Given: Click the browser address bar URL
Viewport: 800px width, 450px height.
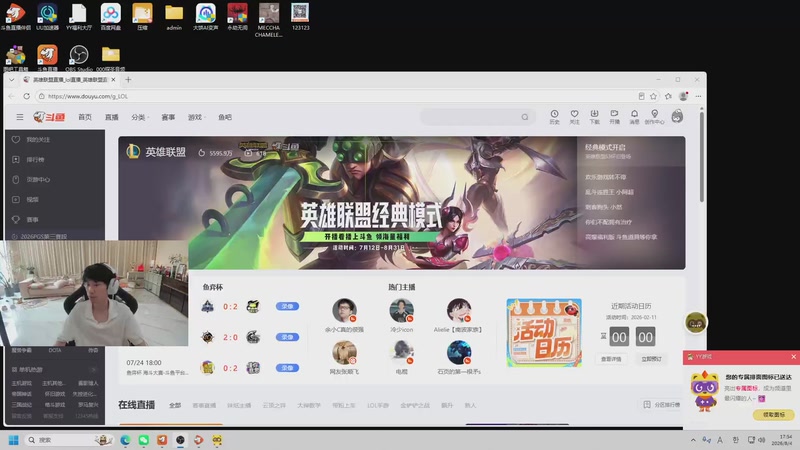Looking at the screenshot, I should 88,96.
